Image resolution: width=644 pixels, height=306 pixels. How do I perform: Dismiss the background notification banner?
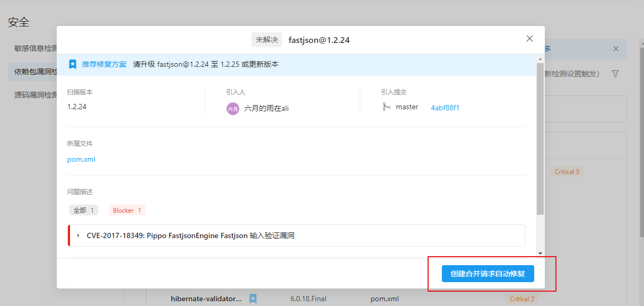point(616,49)
